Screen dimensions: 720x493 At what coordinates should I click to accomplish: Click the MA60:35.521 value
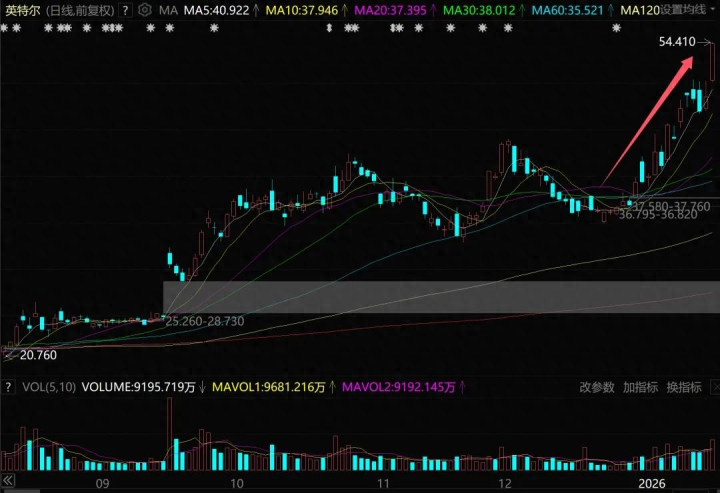click(567, 10)
